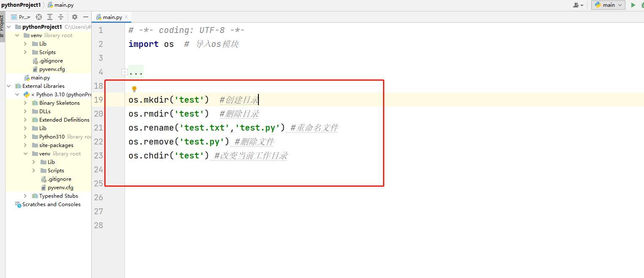
Task: Open the Project view selector dropdown
Action: point(21,17)
